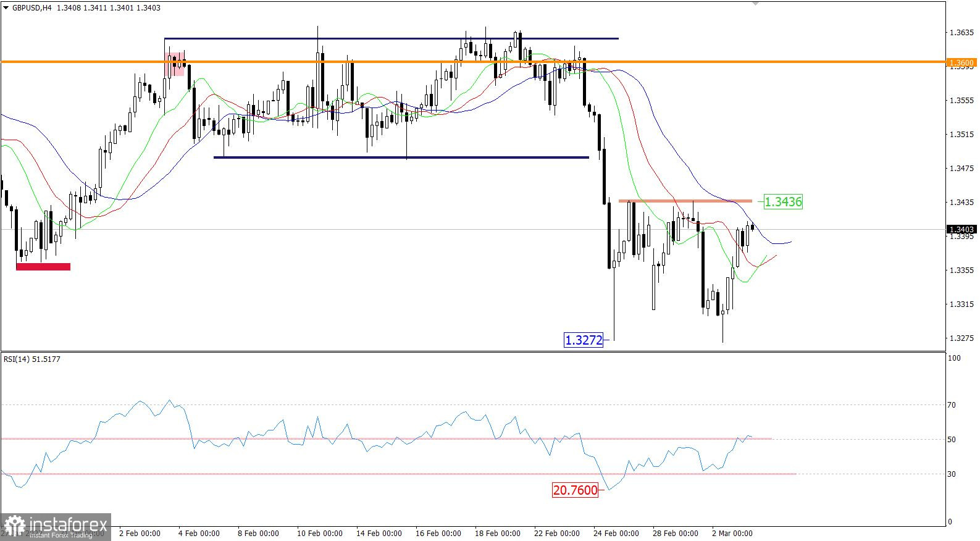Click the 4 Feb 00:00 date label
Viewport: 980px width, 541px height.
[199, 534]
